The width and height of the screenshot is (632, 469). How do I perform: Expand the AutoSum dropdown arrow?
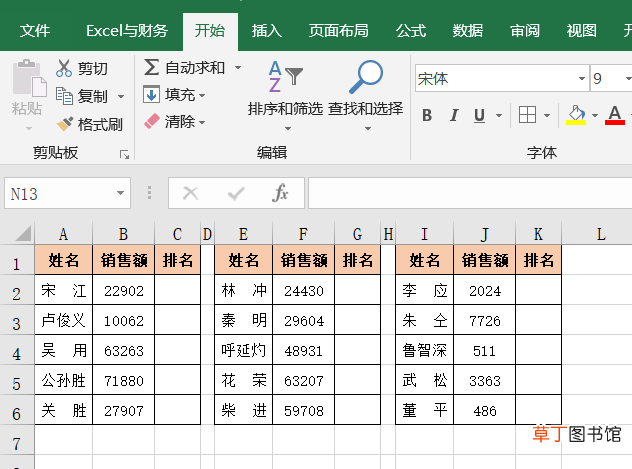click(238, 67)
